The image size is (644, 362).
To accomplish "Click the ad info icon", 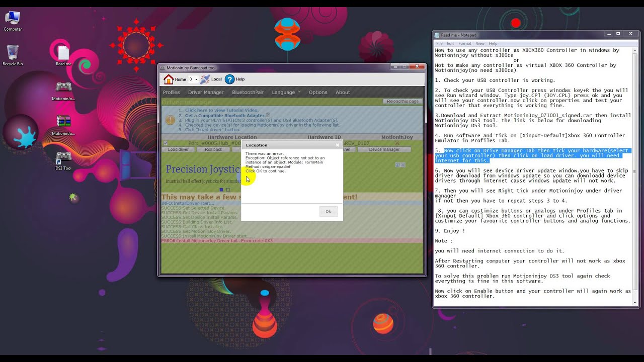I will 397,164.
